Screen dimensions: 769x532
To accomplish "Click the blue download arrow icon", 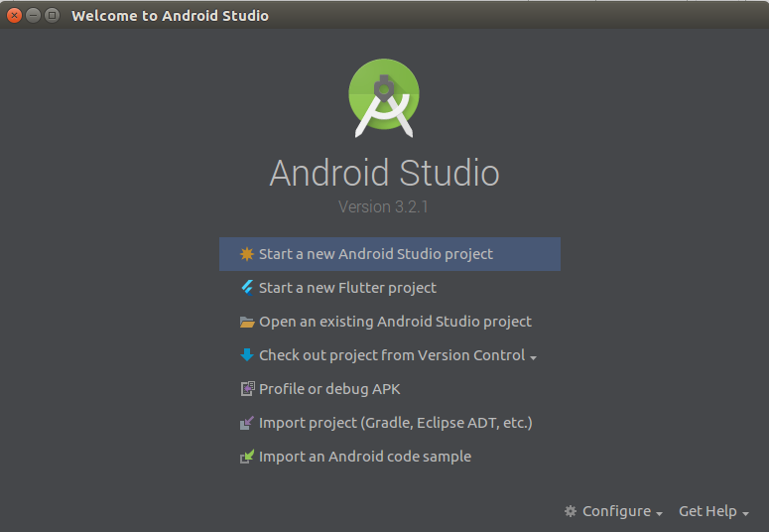I will (247, 354).
